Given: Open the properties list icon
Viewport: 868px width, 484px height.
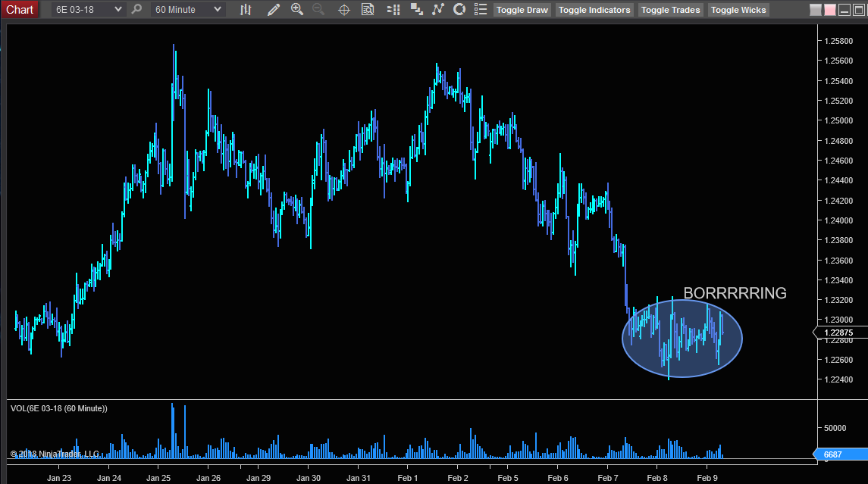Looking at the screenshot, I should coord(481,9).
